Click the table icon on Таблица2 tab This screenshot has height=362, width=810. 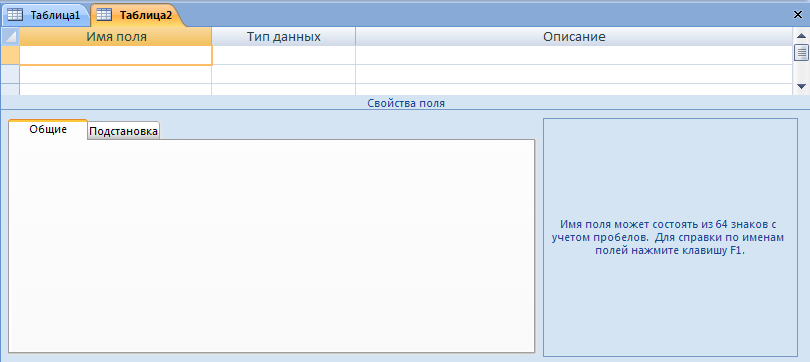[104, 15]
